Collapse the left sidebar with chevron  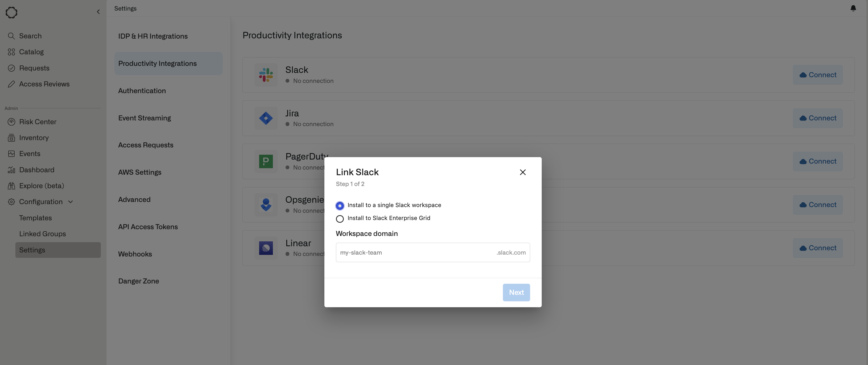pos(98,12)
